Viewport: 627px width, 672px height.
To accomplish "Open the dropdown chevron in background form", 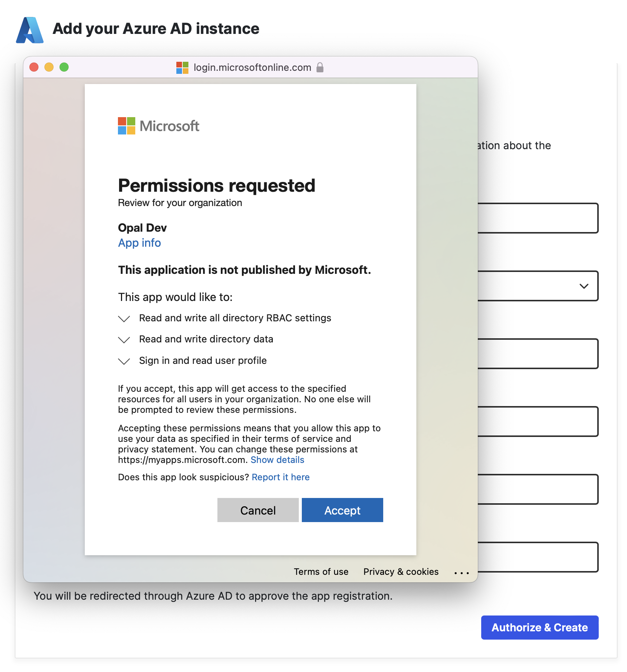I will [584, 286].
